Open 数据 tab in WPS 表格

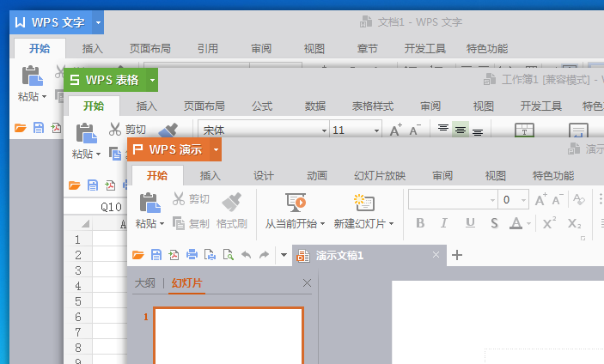(315, 106)
